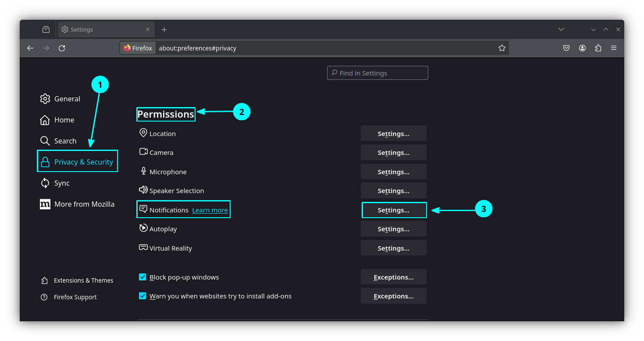Follow Notifications Learn more link
The image size is (644, 341).
click(210, 210)
